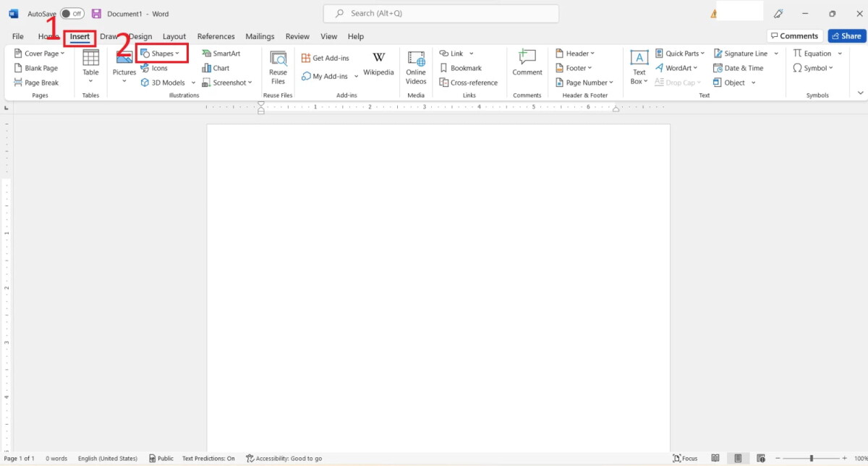Screen dimensions: 868x466
Task: Open the Comments pane button
Action: click(x=793, y=36)
